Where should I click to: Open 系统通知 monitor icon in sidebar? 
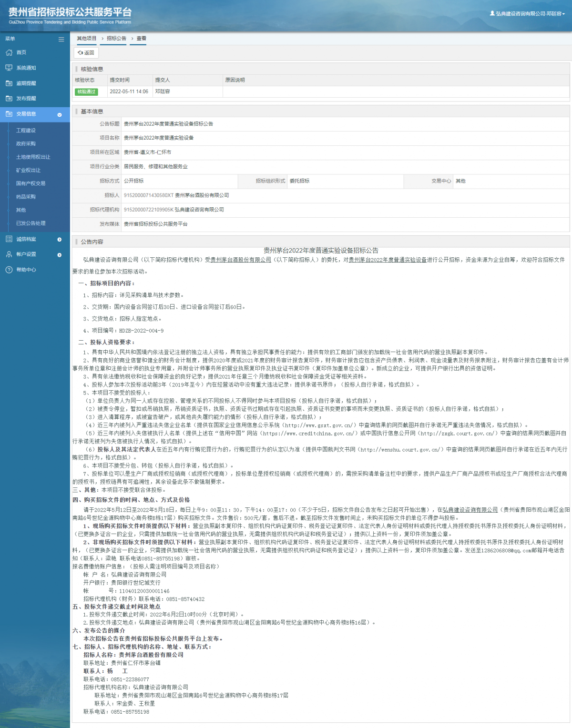point(9,68)
